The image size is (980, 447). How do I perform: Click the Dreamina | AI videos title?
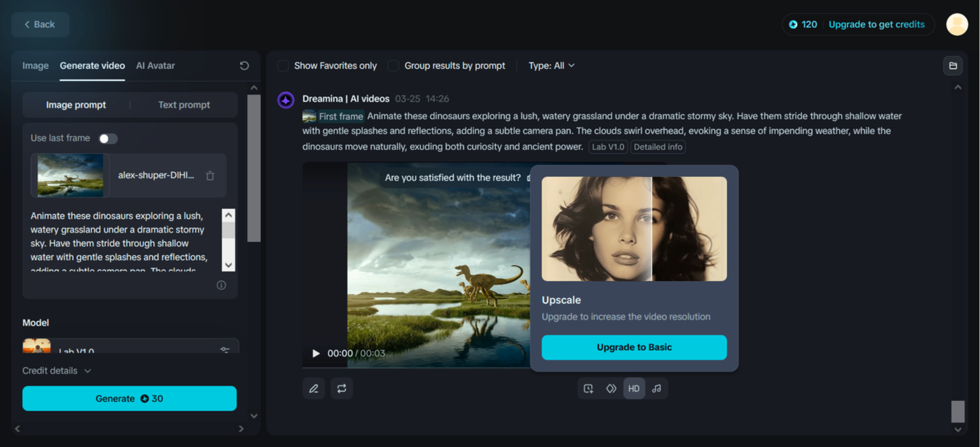346,99
